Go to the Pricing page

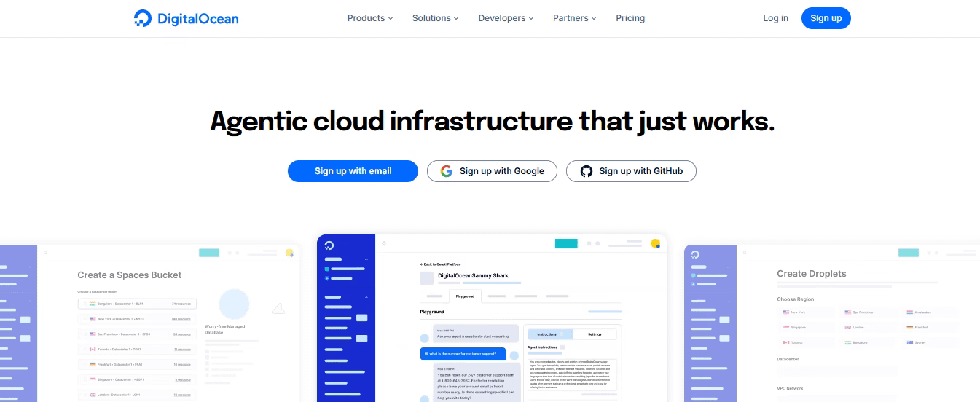coord(630,18)
